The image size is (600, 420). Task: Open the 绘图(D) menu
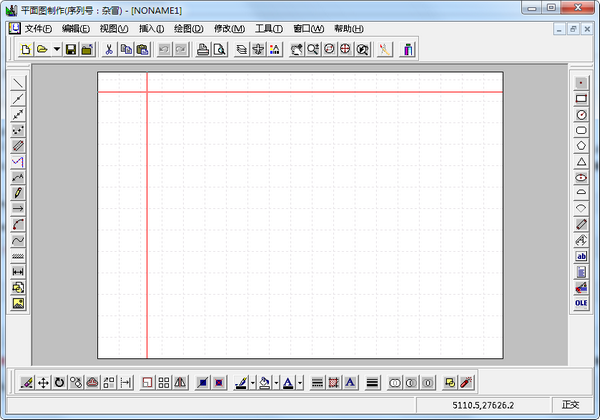point(187,28)
